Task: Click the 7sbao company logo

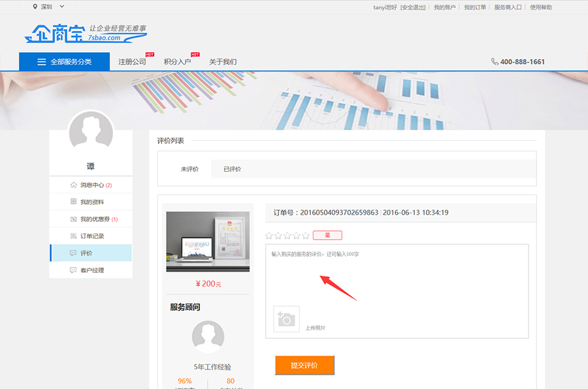Action: pyautogui.click(x=85, y=33)
